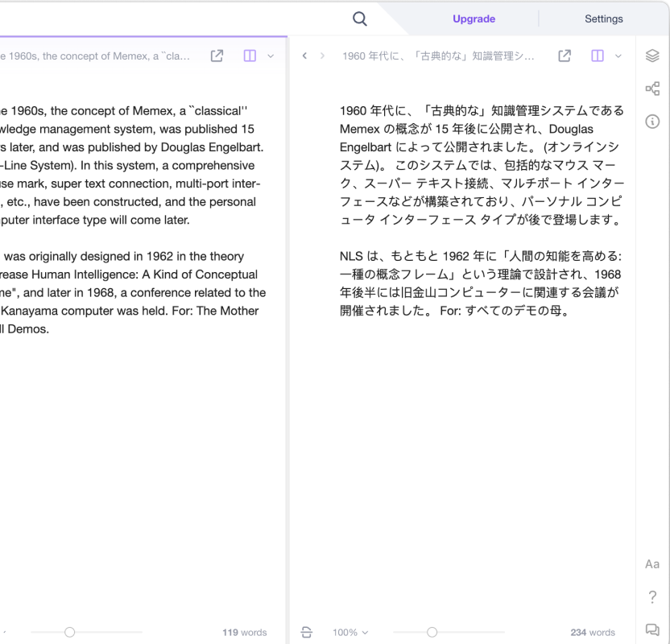Open feedback chat bubbles icon
Image resolution: width=670 pixels, height=644 pixels.
[x=652, y=630]
